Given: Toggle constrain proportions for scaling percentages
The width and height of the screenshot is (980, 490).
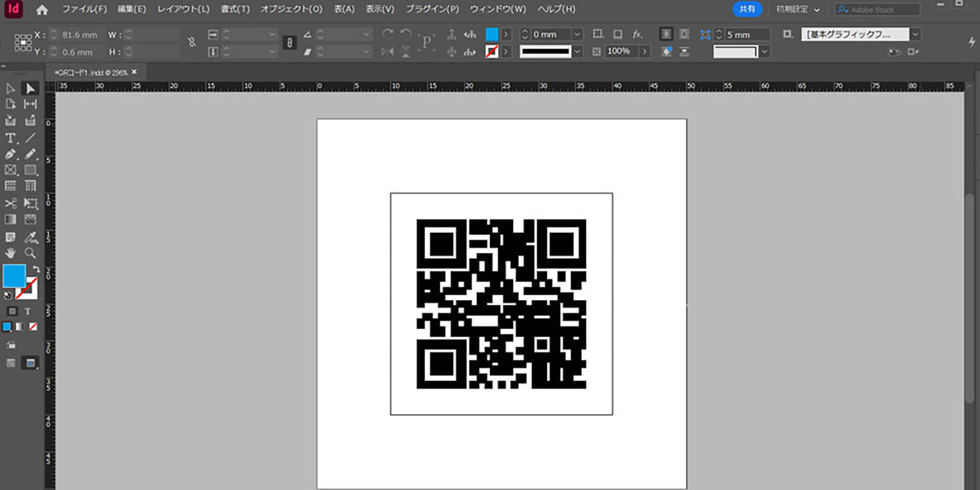Looking at the screenshot, I should pos(290,42).
